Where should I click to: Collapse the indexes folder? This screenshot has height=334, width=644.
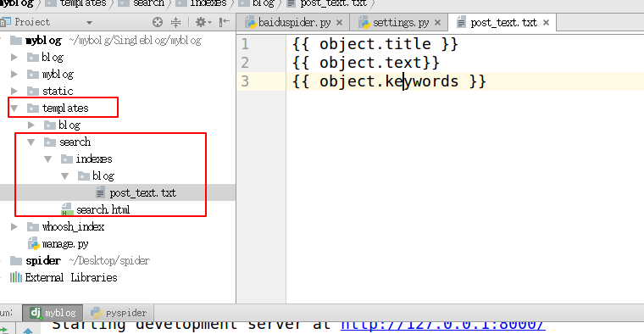click(x=48, y=159)
